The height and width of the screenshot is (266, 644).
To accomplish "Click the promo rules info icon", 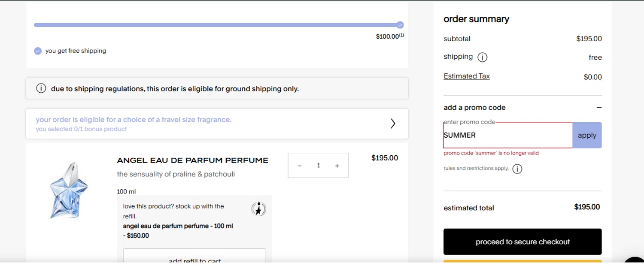I will [517, 169].
